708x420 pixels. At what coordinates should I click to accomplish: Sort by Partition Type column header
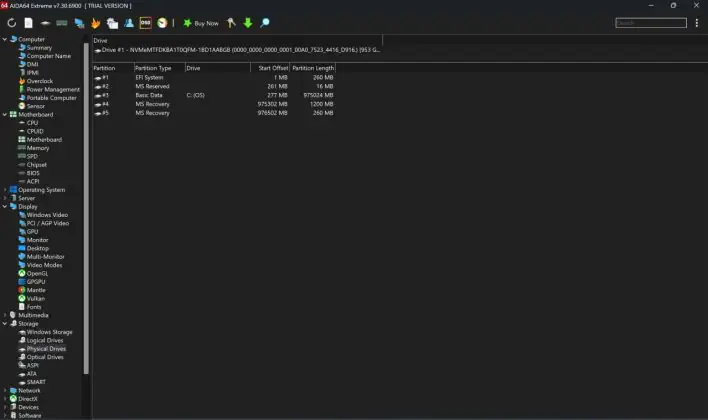159,68
